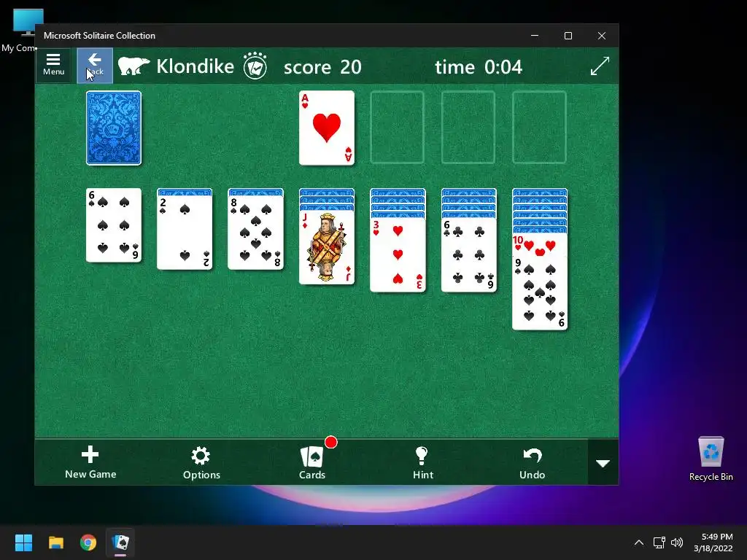Image resolution: width=747 pixels, height=560 pixels.
Task: Open the volume tray icon
Action: (x=676, y=542)
